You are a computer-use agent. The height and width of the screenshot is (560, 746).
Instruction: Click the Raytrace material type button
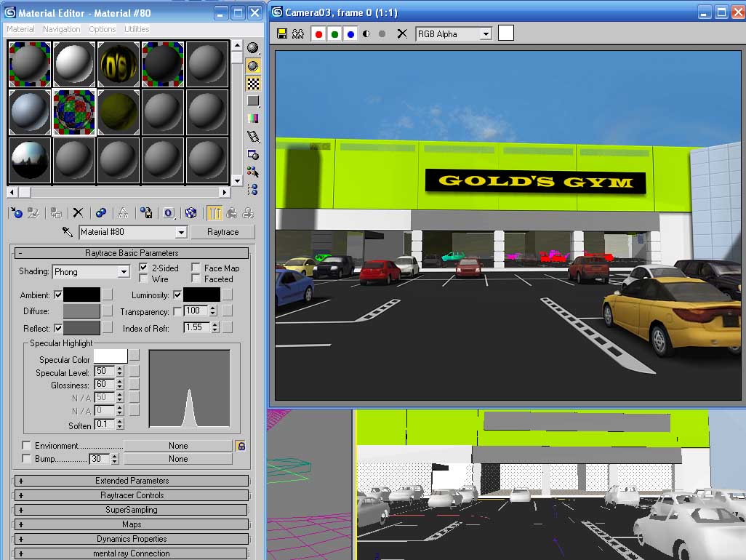(222, 232)
